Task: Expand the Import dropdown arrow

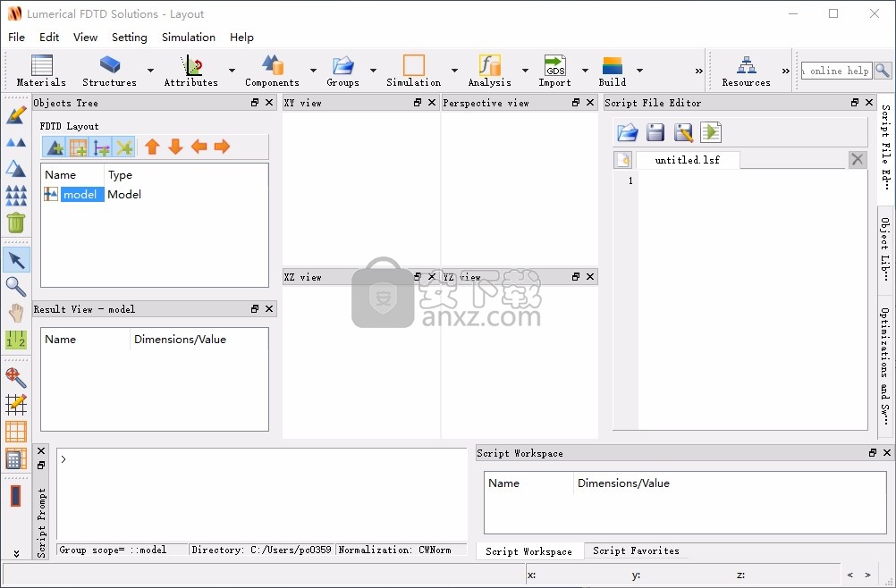Action: (x=585, y=71)
